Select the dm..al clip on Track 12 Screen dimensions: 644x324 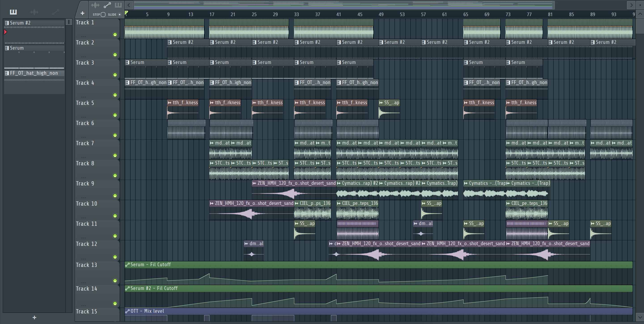pos(254,250)
